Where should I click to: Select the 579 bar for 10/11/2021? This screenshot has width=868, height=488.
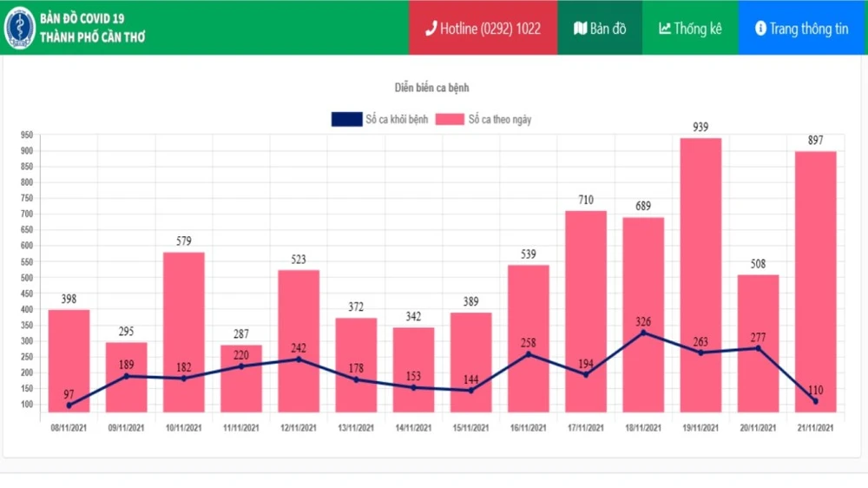point(183,330)
